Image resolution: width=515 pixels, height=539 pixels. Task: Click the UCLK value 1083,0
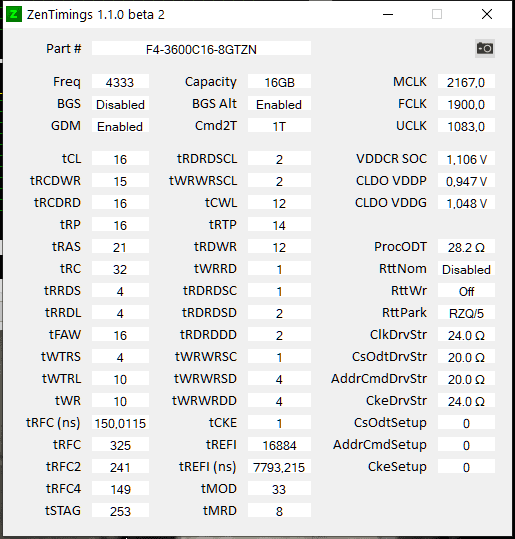(x=466, y=125)
